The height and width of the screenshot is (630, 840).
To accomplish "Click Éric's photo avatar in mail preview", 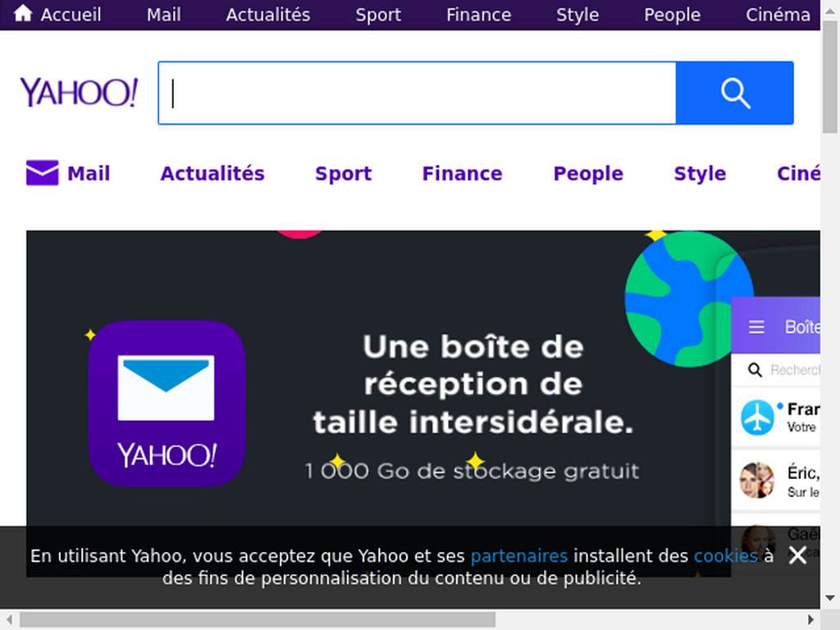I will [x=757, y=480].
